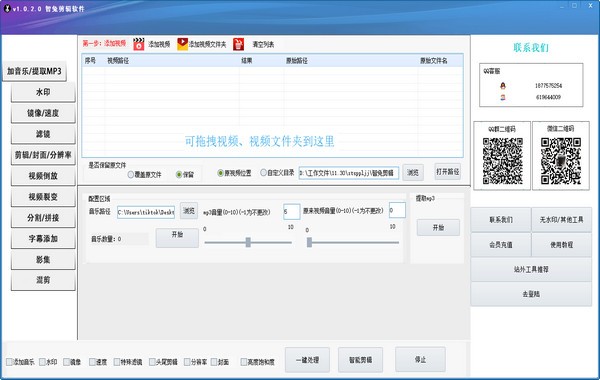This screenshot has width=600, height=380.
Task: Click the mp3音量 slider handle
Action: [x=248, y=242]
